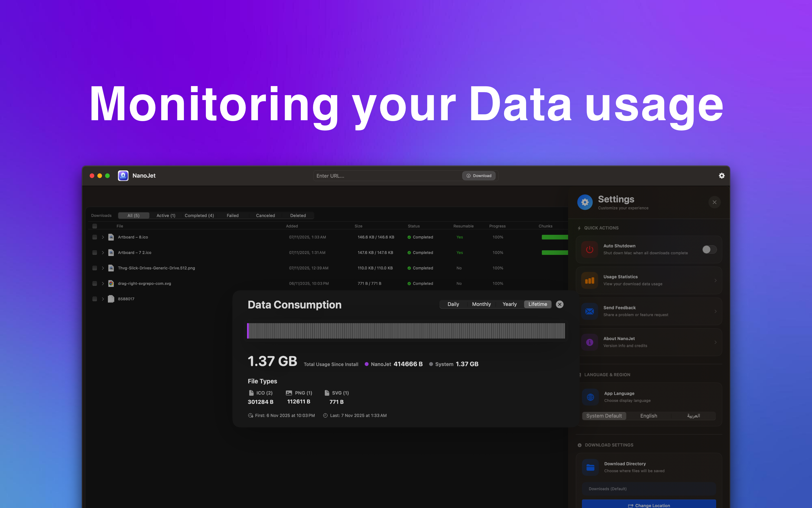The height and width of the screenshot is (508, 812).
Task: Expand the Artboard – 7 2.ico row
Action: pyautogui.click(x=103, y=253)
